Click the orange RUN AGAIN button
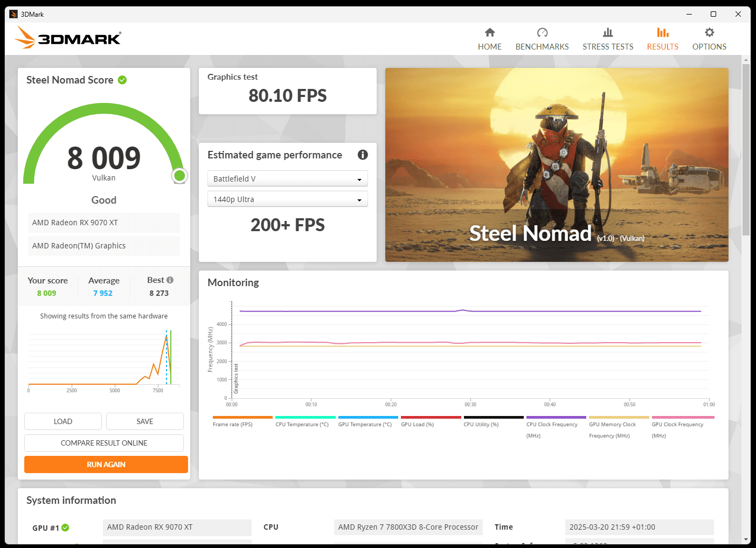Screen dimensions: 756x548 (x=106, y=464)
